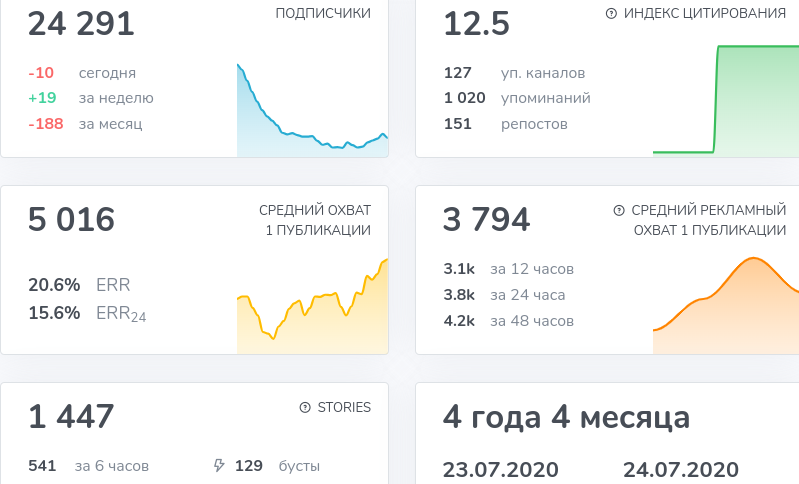Viewport: 799px width, 484px height.
Task: Open the orange advertising reach chart
Action: [x=726, y=306]
